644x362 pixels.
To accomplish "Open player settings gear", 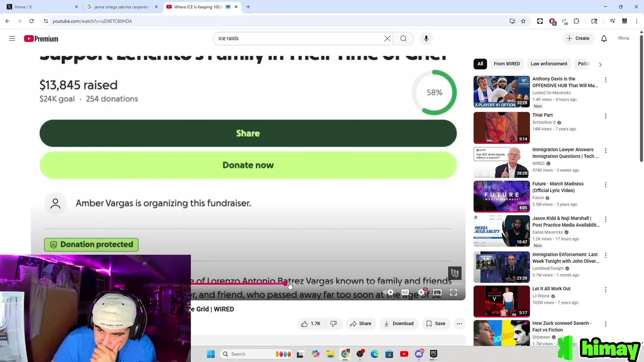I will click(422, 293).
